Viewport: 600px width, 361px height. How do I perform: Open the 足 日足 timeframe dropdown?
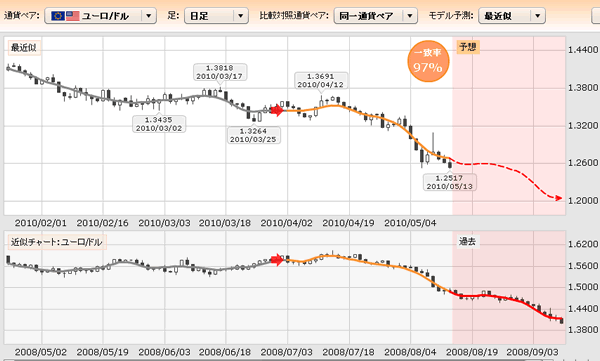(216, 16)
